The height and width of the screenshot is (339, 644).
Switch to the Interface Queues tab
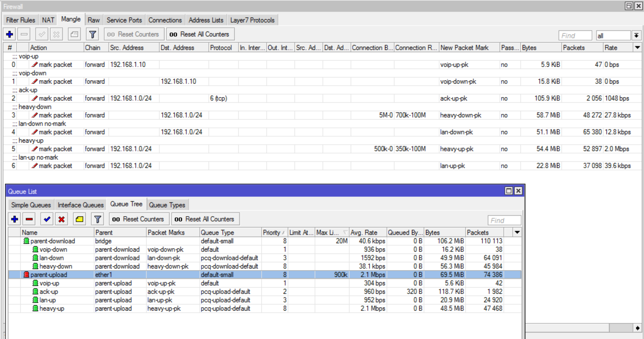click(x=81, y=205)
